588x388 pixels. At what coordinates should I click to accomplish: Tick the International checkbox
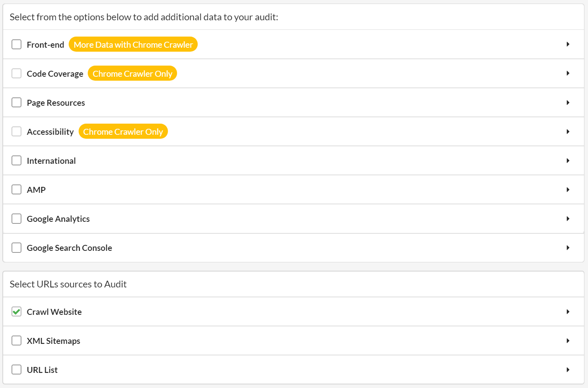tap(16, 160)
